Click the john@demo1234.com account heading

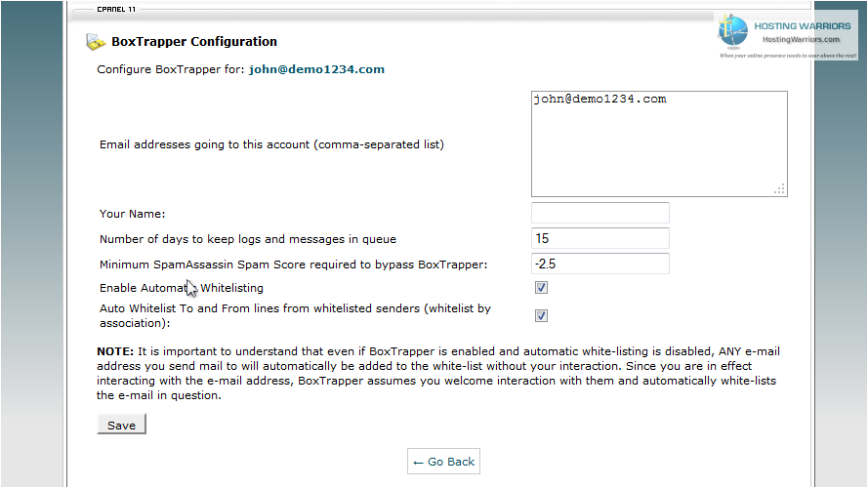point(316,69)
